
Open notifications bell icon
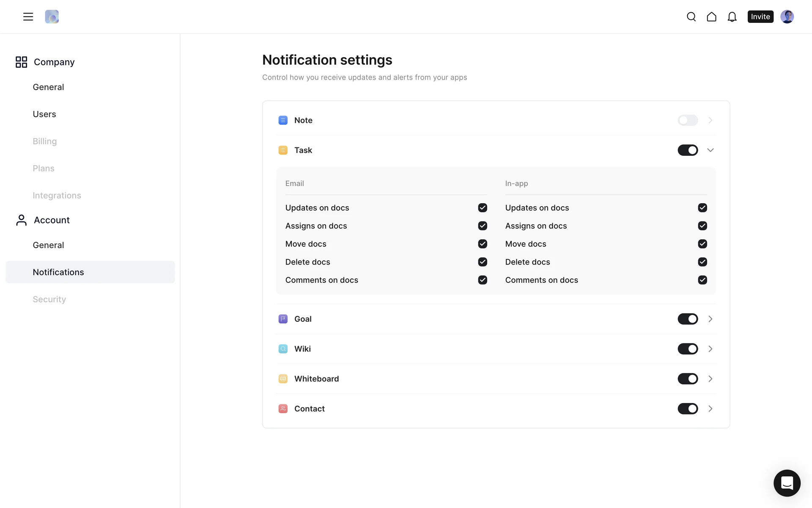[732, 17]
